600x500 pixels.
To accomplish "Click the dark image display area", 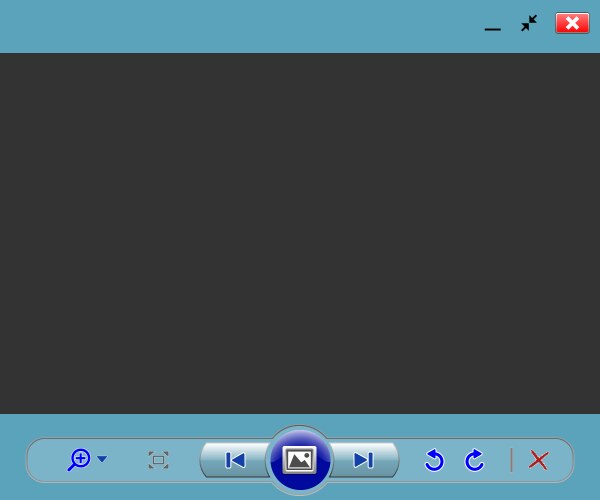I will [300, 233].
